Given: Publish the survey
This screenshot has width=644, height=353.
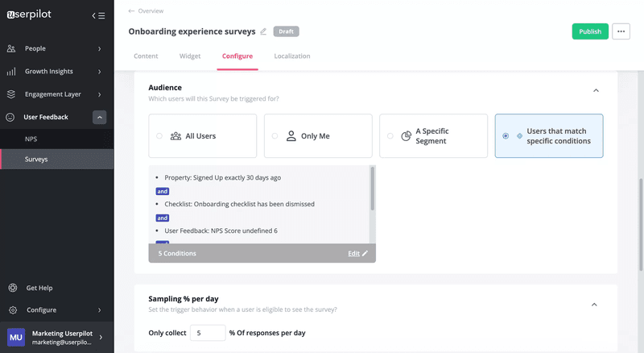Looking at the screenshot, I should coord(590,31).
